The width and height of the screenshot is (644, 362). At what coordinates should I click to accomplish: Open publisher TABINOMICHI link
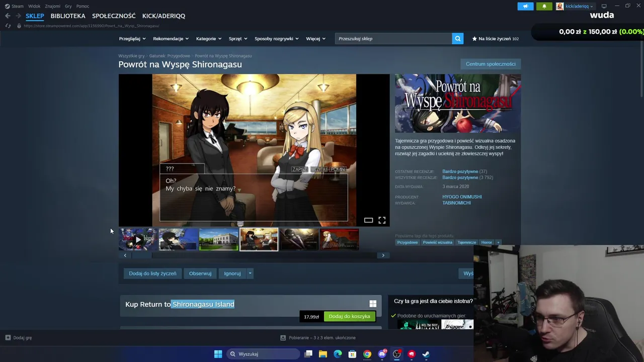tap(456, 203)
